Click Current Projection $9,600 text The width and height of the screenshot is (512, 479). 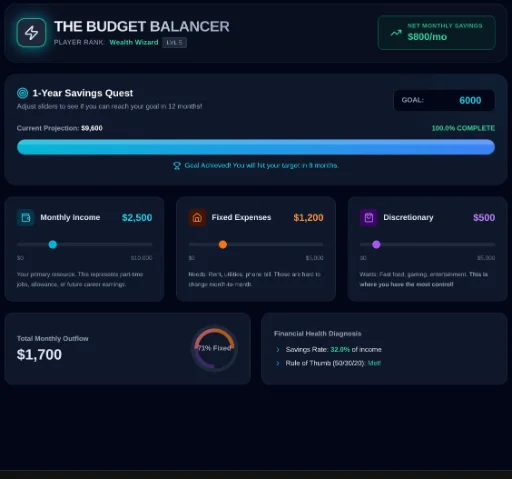pyautogui.click(x=60, y=128)
